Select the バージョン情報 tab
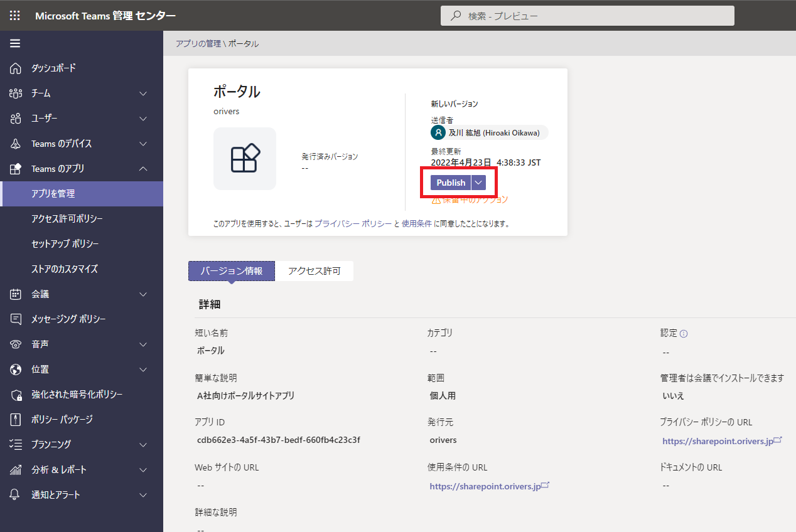The height and width of the screenshot is (532, 796). [232, 271]
